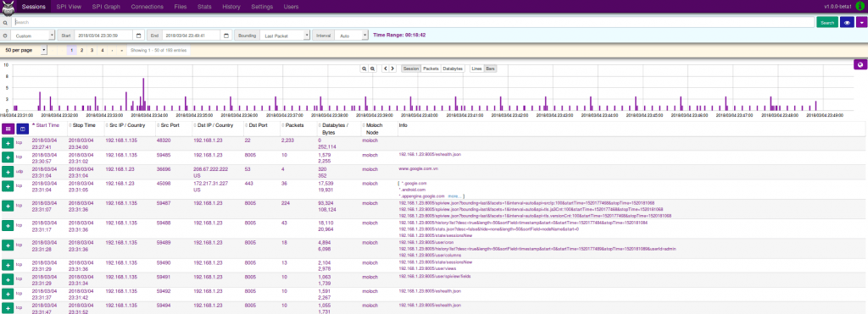The width and height of the screenshot is (868, 314).
Task: Switch graph to Bars mode
Action: tap(491, 69)
